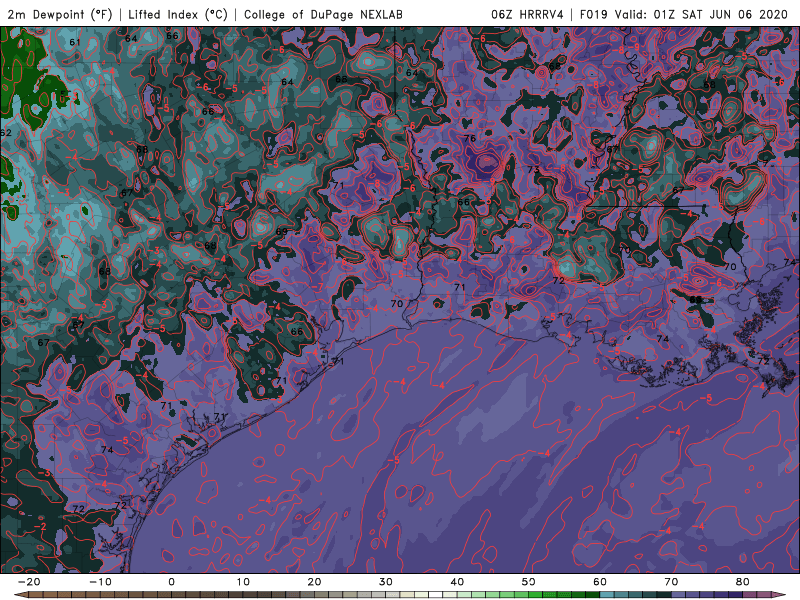The image size is (800, 600).
Task: Click the 'Valid: 01Z SAT JUN 06 2020' time text
Action: (x=701, y=14)
